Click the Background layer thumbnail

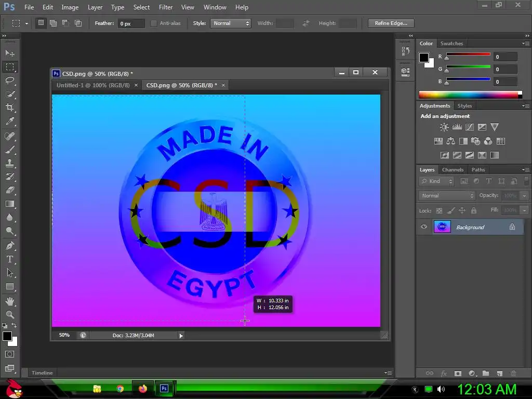pos(442,227)
